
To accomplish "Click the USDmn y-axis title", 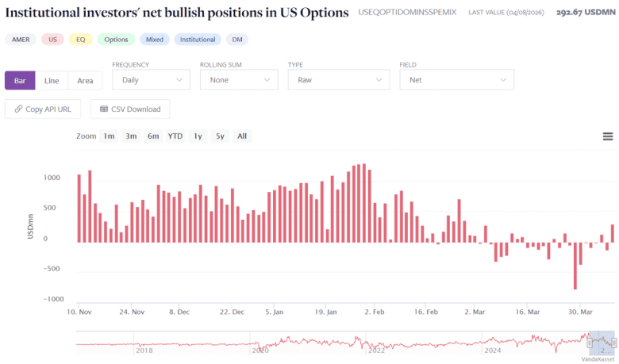I will tap(30, 226).
